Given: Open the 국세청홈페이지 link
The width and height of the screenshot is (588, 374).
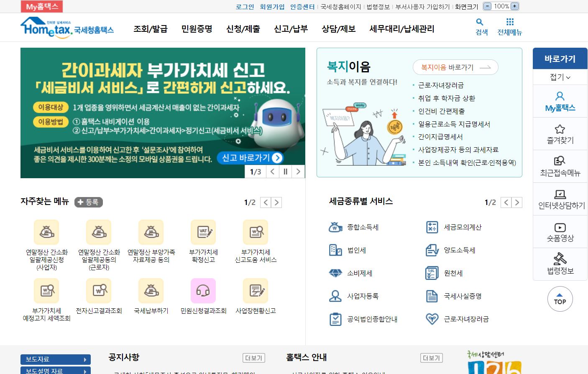Looking at the screenshot, I should (x=341, y=7).
